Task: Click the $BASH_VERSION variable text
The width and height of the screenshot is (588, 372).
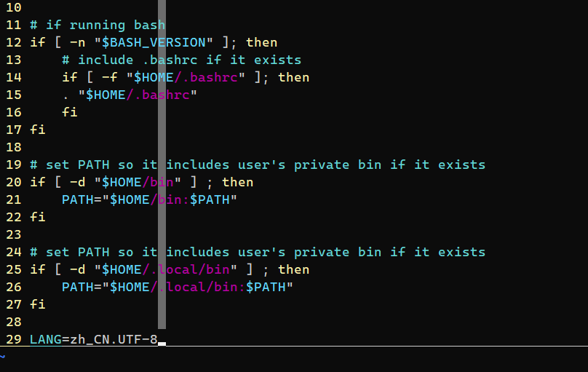Action: coord(154,42)
